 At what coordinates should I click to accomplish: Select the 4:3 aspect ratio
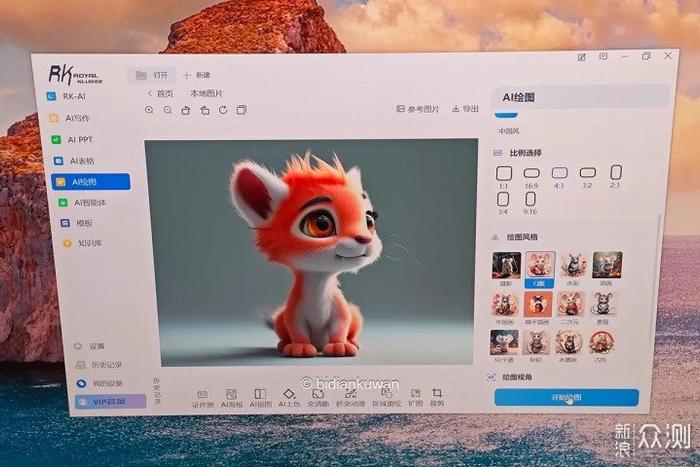tap(559, 177)
